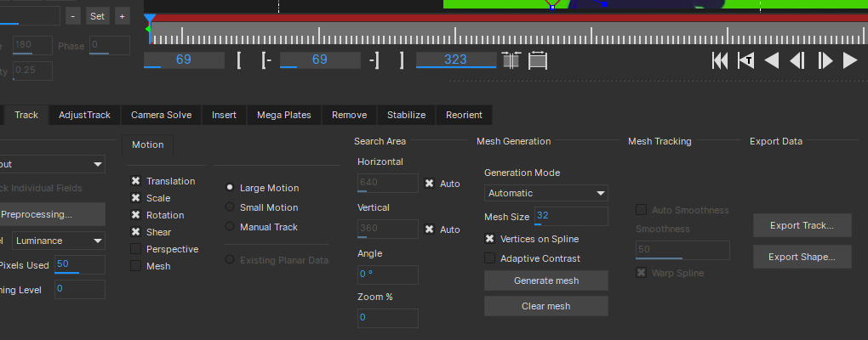Disable Vertices on Spline checkbox
Image resolution: width=868 pixels, height=340 pixels.
coord(490,240)
